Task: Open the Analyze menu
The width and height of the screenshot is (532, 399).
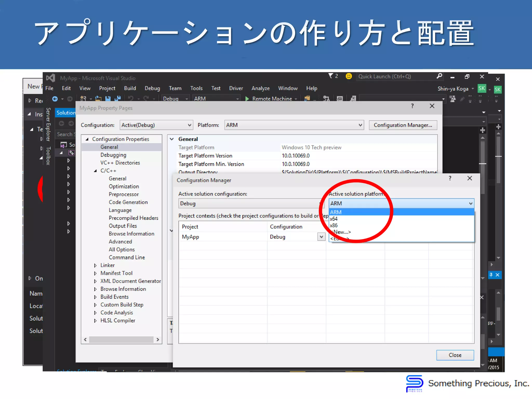Action: 261,88
